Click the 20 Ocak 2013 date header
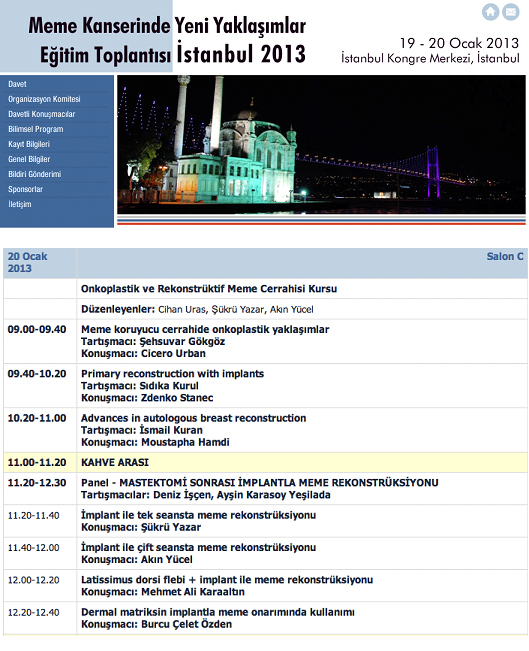Screen dimensions: 529x651 [27, 262]
